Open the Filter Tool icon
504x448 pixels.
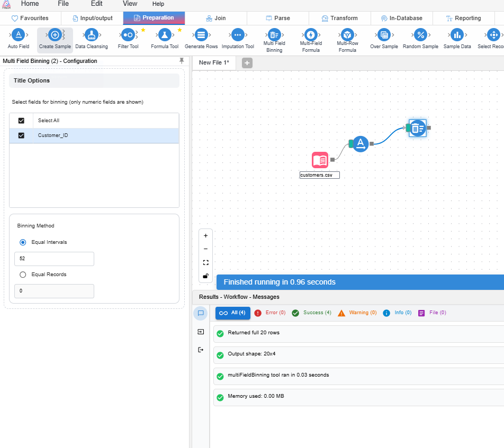click(128, 35)
